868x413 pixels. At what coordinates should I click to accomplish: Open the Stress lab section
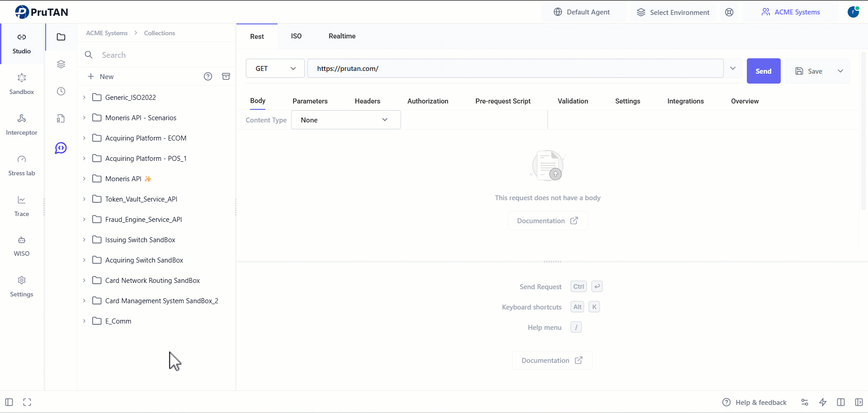[22, 165]
